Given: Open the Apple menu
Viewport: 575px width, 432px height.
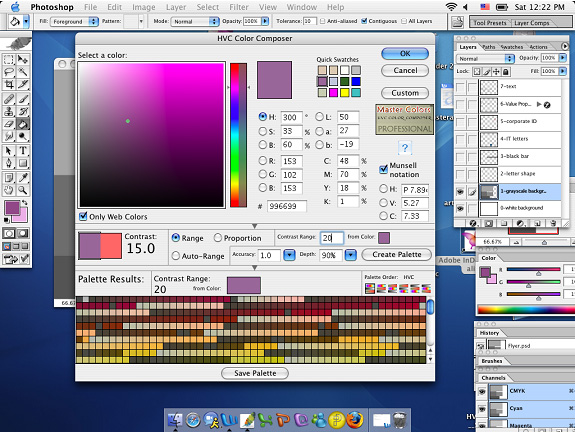Looking at the screenshot, I should coord(15,7).
